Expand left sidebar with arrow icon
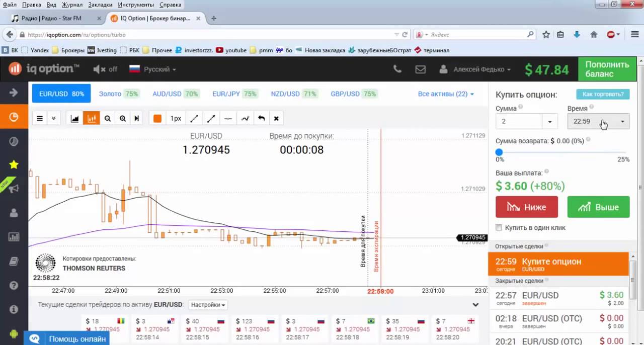 click(14, 93)
